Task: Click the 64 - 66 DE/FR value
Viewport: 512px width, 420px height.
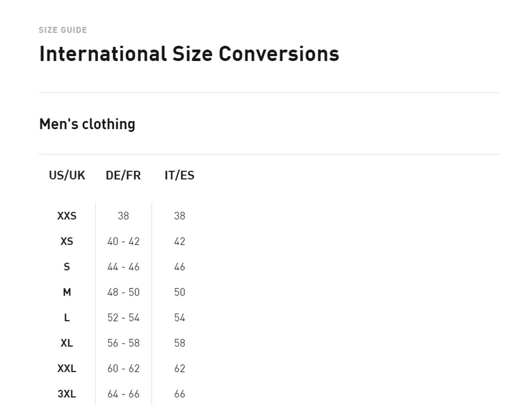Action: [x=123, y=394]
